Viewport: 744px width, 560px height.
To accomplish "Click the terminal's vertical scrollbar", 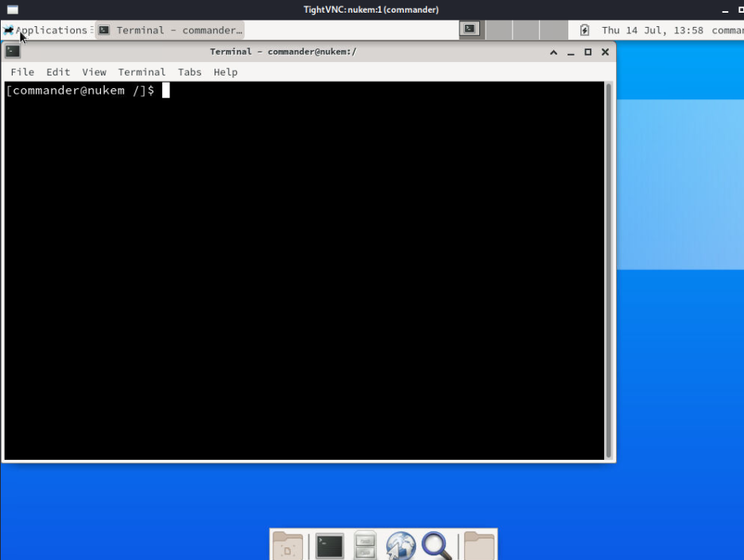I will tap(609, 270).
